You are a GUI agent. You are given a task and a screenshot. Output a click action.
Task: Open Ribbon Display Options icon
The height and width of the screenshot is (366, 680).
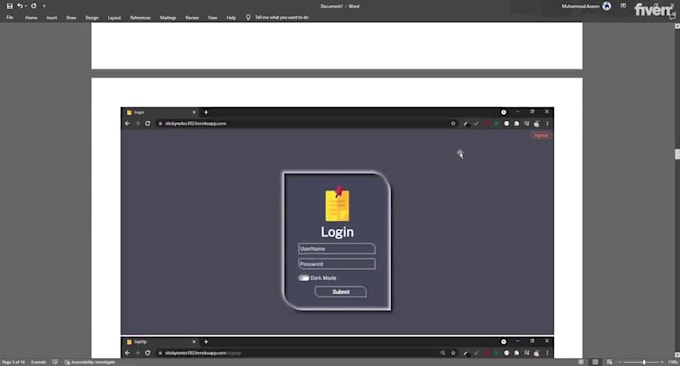623,6
